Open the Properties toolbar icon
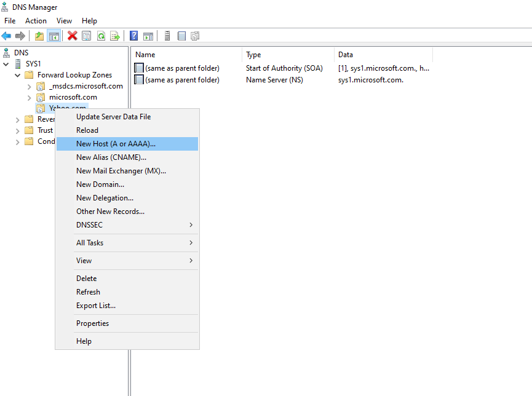This screenshot has height=396, width=532. (87, 36)
